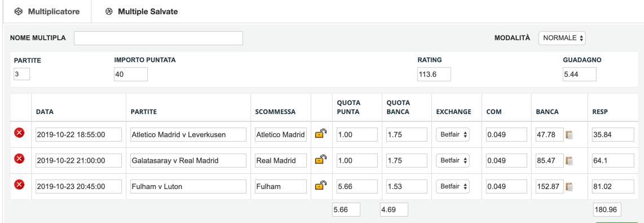Toggle the lock icon for Fulham bet
Screen dimensions: 644x223
pyautogui.click(x=321, y=186)
